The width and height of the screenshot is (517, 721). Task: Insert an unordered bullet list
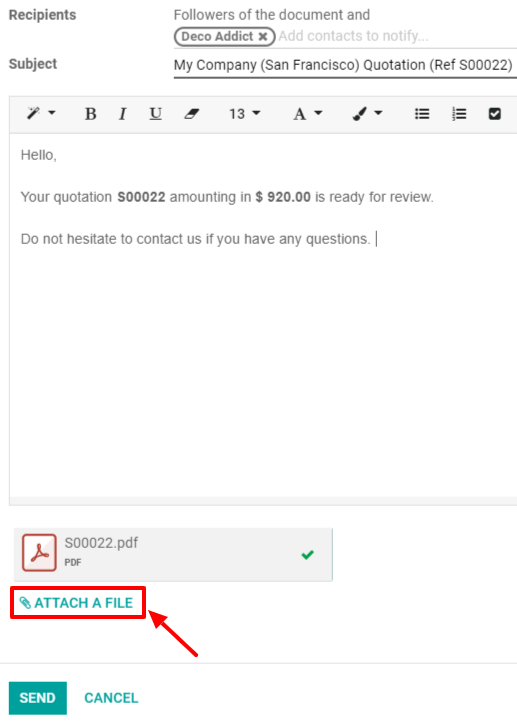(x=422, y=114)
